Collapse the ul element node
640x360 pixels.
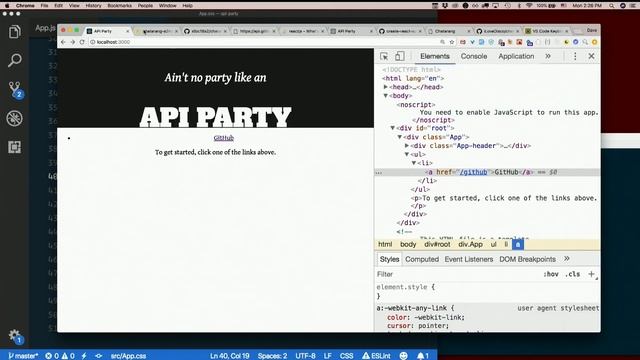407,154
